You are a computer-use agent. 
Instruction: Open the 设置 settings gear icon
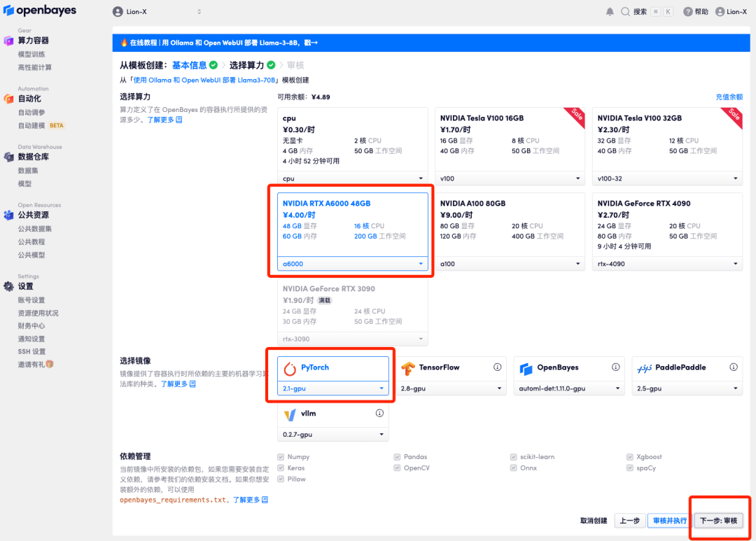pos(8,287)
